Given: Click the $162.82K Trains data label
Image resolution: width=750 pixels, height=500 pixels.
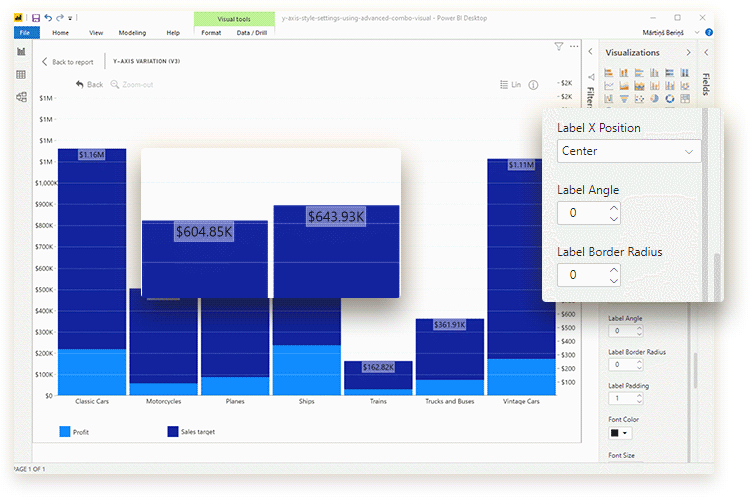Looking at the screenshot, I should coord(378,367).
